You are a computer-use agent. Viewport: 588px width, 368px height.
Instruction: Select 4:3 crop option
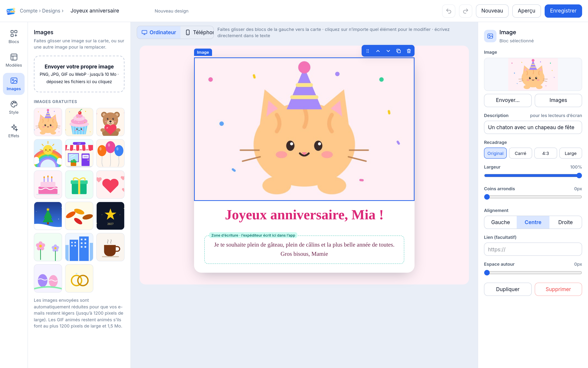click(x=546, y=153)
